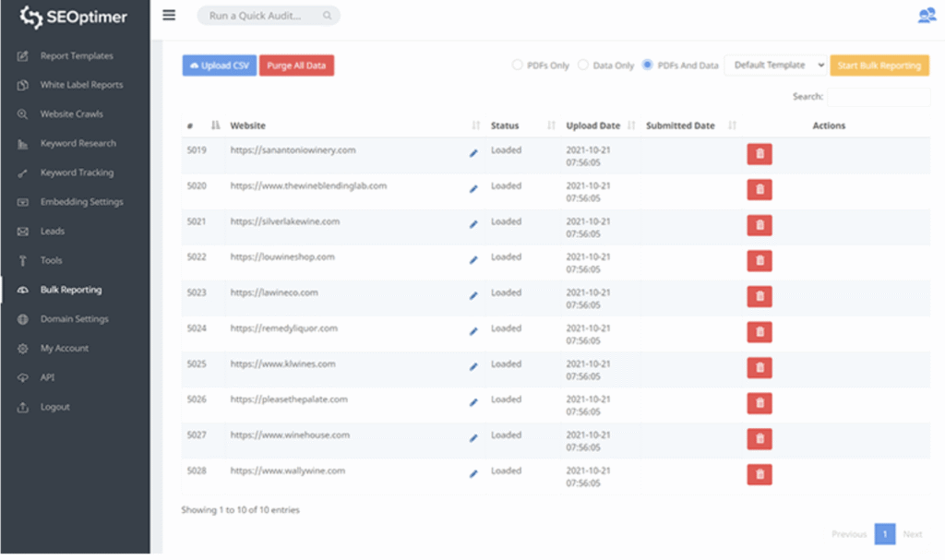Open Keyword Tracking in sidebar
945x560 pixels.
(x=76, y=173)
